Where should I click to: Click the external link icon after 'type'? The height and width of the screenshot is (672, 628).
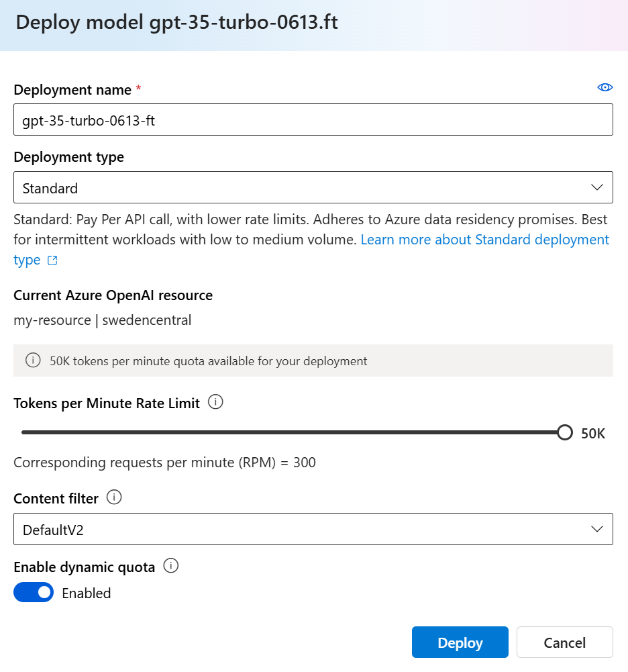click(52, 260)
